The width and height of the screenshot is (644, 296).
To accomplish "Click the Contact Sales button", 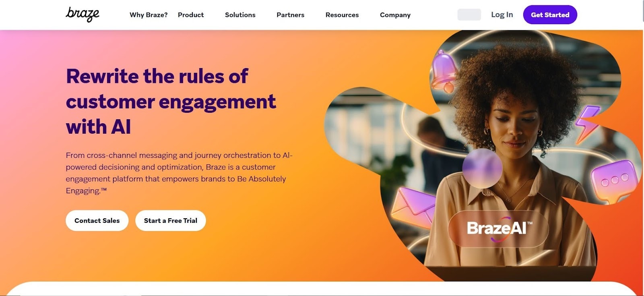I will 97,220.
